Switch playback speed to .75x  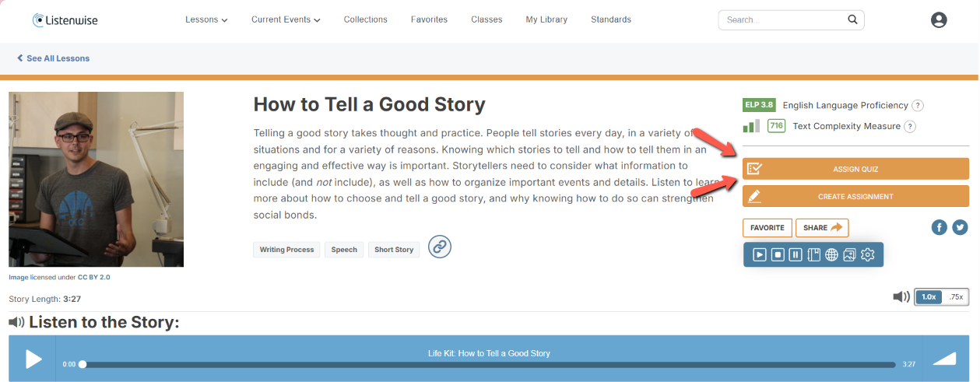point(955,296)
